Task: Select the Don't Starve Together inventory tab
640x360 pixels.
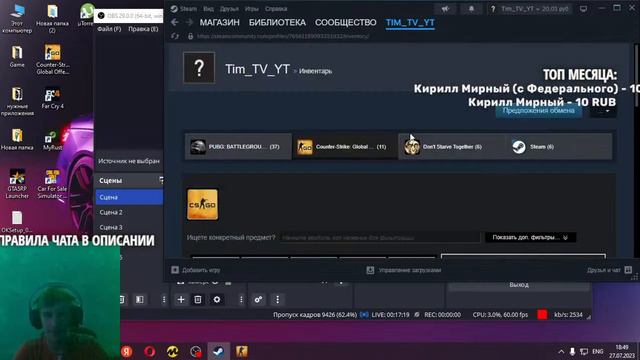Action: [451, 147]
